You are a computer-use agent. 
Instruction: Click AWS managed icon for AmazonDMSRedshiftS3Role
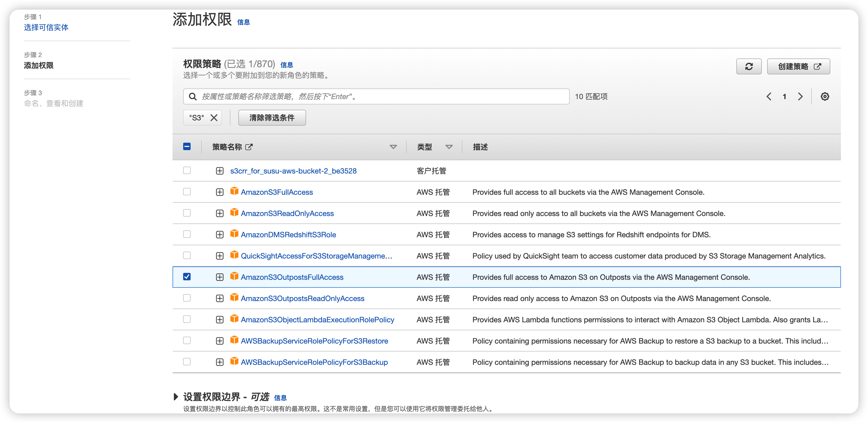(x=234, y=234)
